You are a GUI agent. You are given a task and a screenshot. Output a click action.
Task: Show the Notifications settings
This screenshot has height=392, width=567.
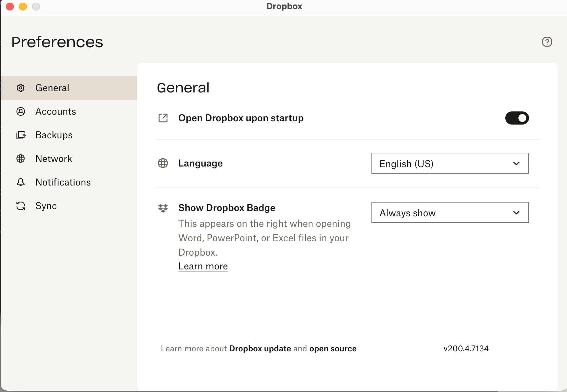[x=63, y=182]
